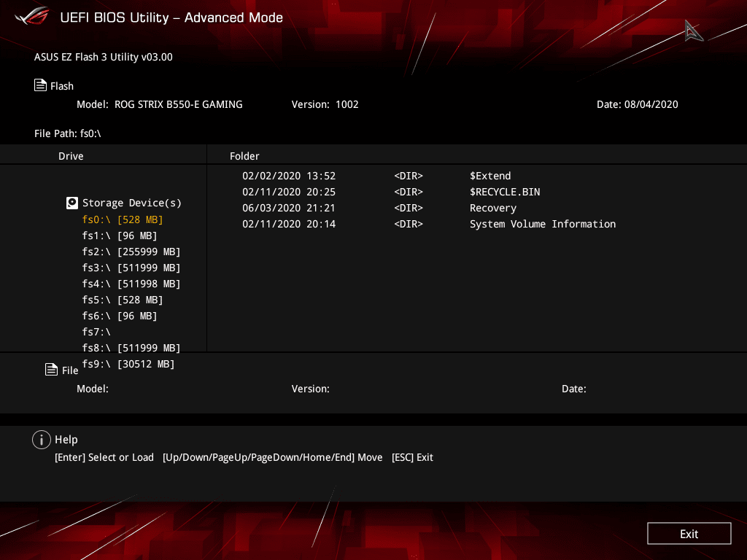Select drive fs1:\ [96 MB]

tap(120, 236)
